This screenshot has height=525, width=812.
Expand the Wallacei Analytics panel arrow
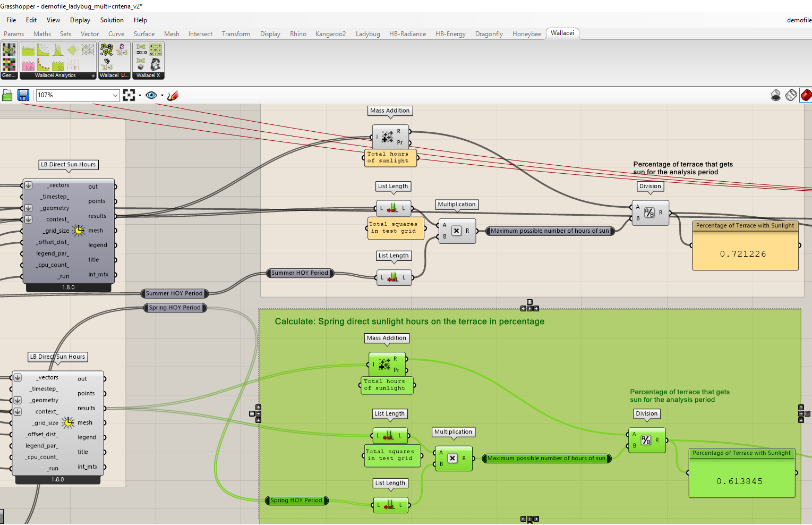93,75
